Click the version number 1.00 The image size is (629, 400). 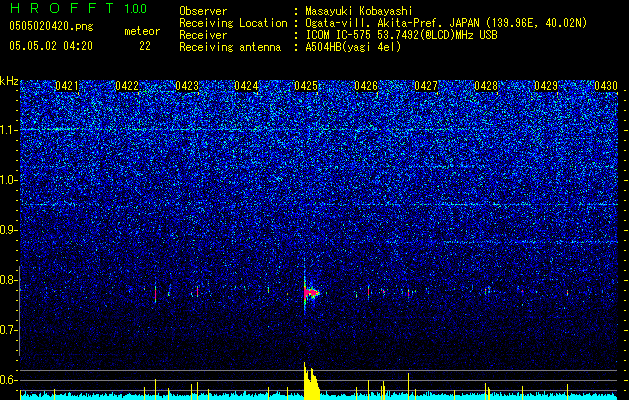[136, 9]
